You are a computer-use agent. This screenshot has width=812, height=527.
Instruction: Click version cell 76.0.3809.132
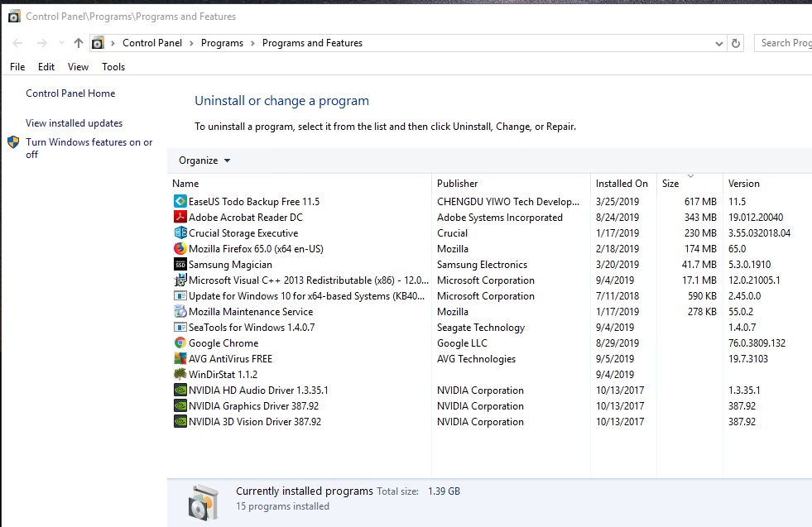tap(757, 343)
